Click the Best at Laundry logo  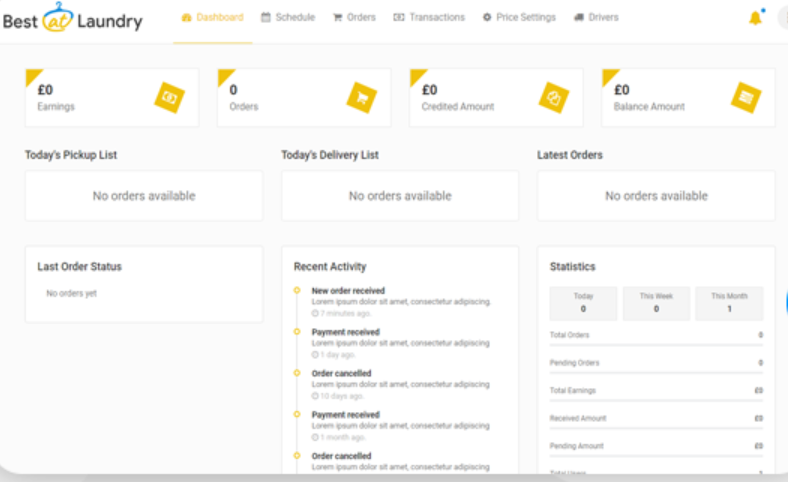pyautogui.click(x=73, y=18)
